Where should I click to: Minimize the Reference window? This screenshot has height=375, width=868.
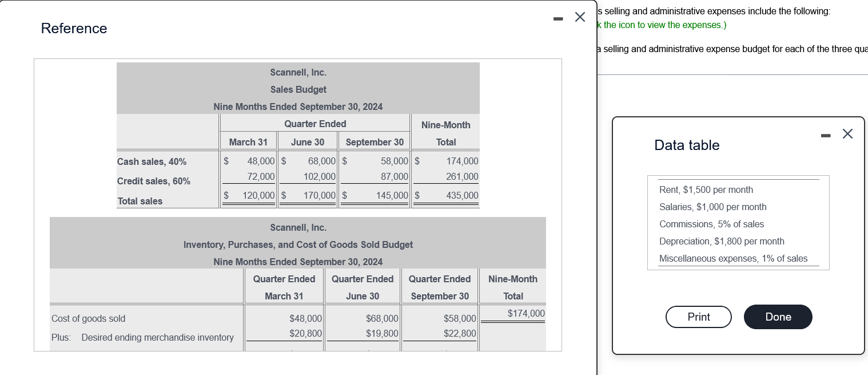pyautogui.click(x=558, y=18)
